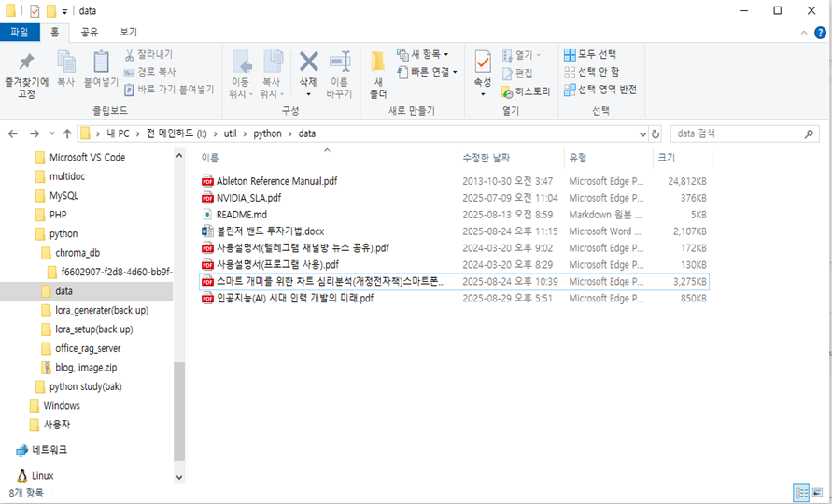Sort by 이름 (Name) column
Viewport: 832px width, 504px height.
tap(210, 158)
